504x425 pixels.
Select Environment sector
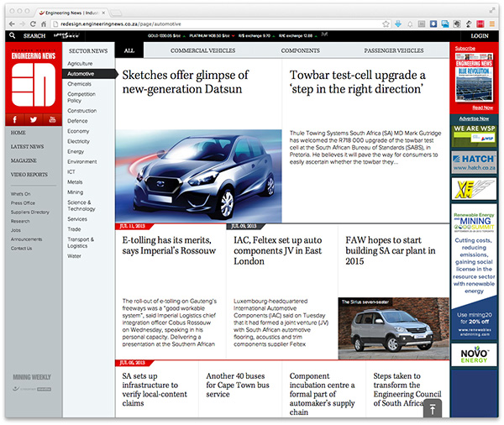82,162
